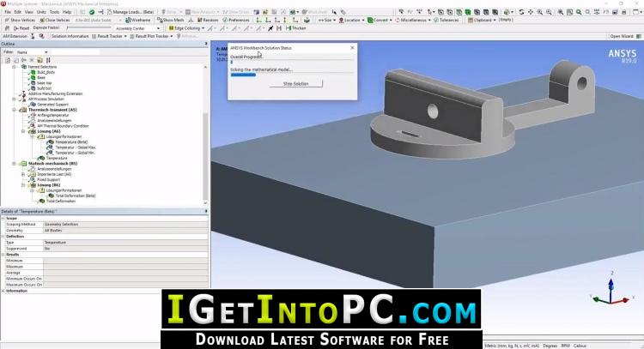The image size is (644, 349).
Task: Open the Size dropdown
Action: pos(326,20)
